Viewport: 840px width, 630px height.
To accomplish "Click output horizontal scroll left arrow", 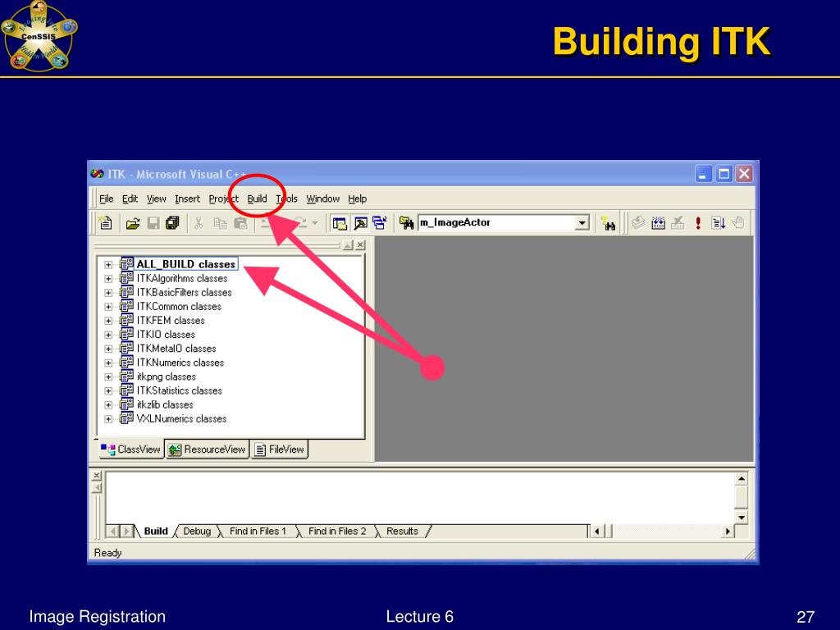I will click(597, 532).
